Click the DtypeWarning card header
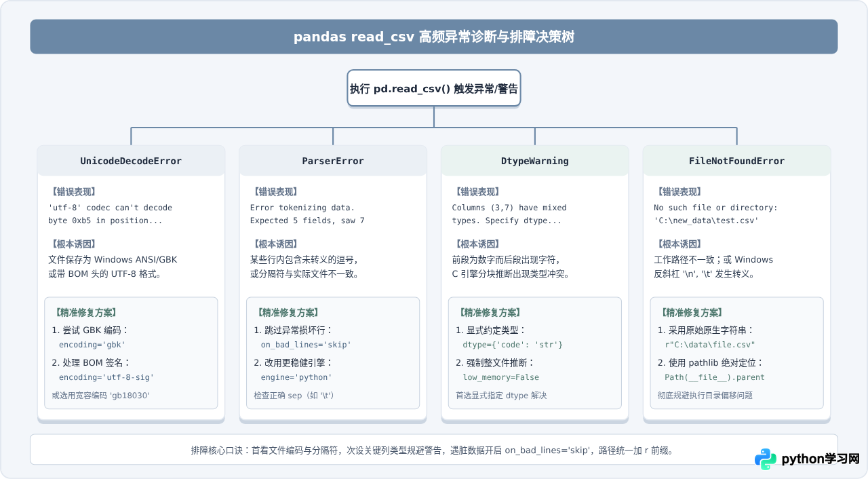Image resolution: width=868 pixels, height=479 pixels. pyautogui.click(x=535, y=161)
